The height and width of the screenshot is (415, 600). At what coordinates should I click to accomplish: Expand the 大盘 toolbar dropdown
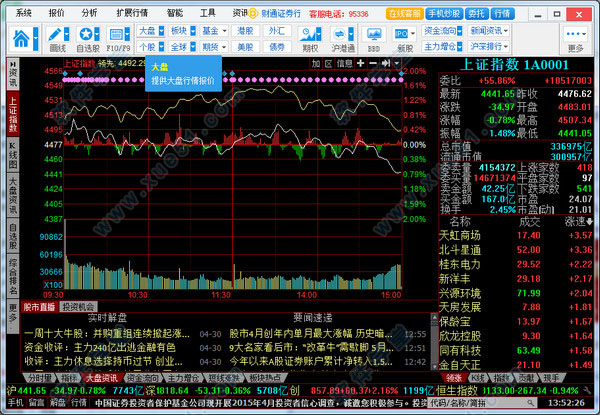[x=161, y=31]
